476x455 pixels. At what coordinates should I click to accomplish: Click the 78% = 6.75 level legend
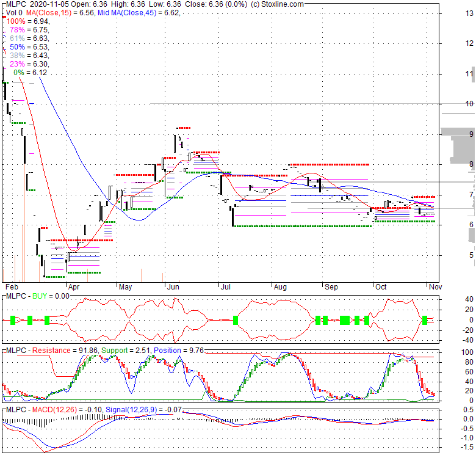(29, 30)
